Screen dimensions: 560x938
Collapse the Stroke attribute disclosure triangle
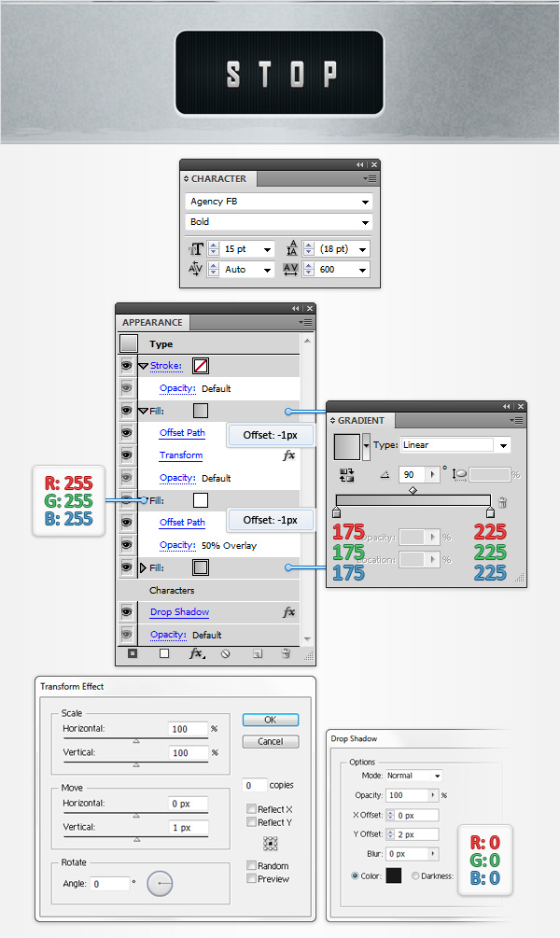click(x=143, y=366)
